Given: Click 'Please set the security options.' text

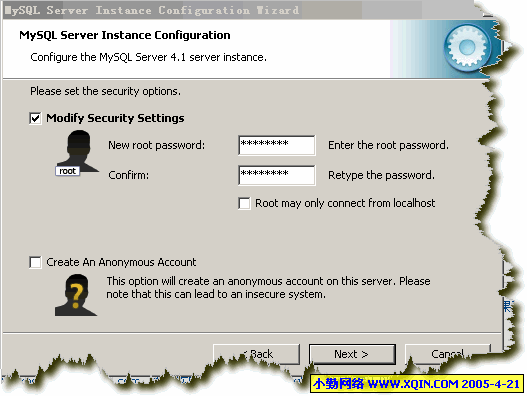Looking at the screenshot, I should tap(106, 91).
